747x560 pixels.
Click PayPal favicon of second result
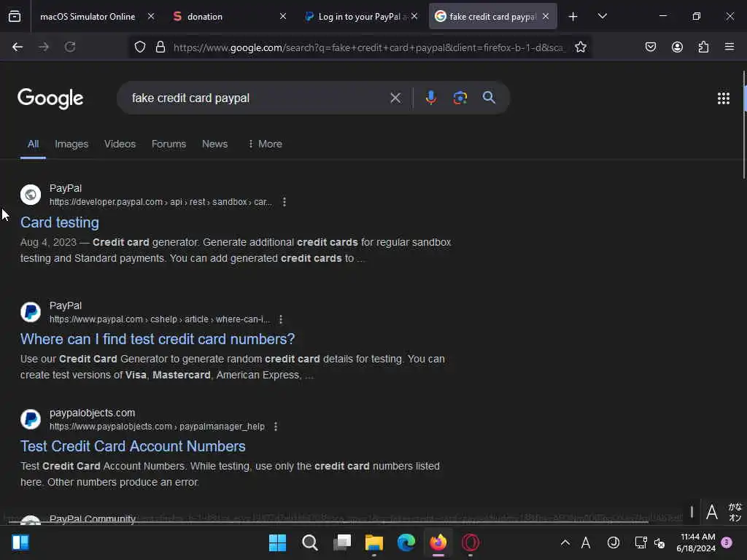coord(31,312)
